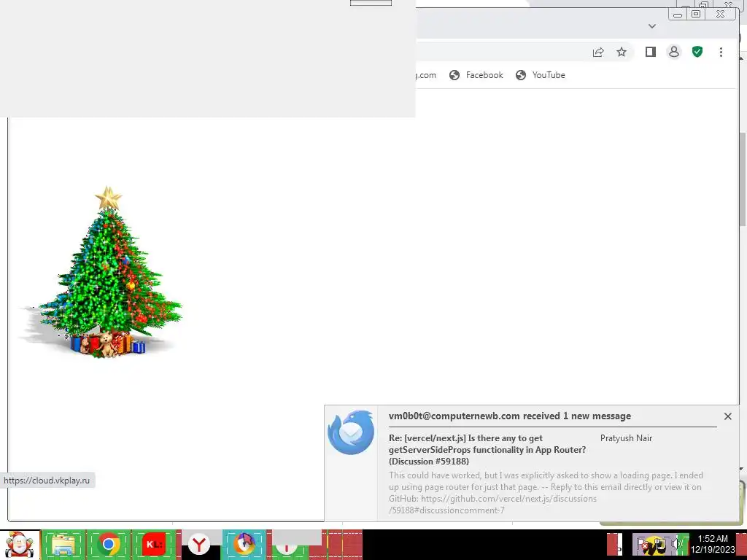747x560 pixels.
Task: Open the Waterfox browser taskbar icon
Action: tap(244, 545)
